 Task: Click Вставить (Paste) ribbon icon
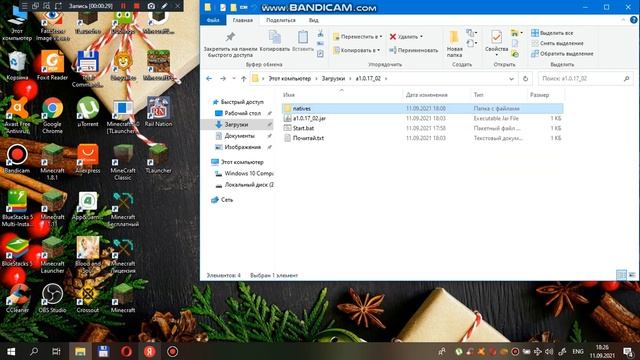pyautogui.click(x=303, y=41)
